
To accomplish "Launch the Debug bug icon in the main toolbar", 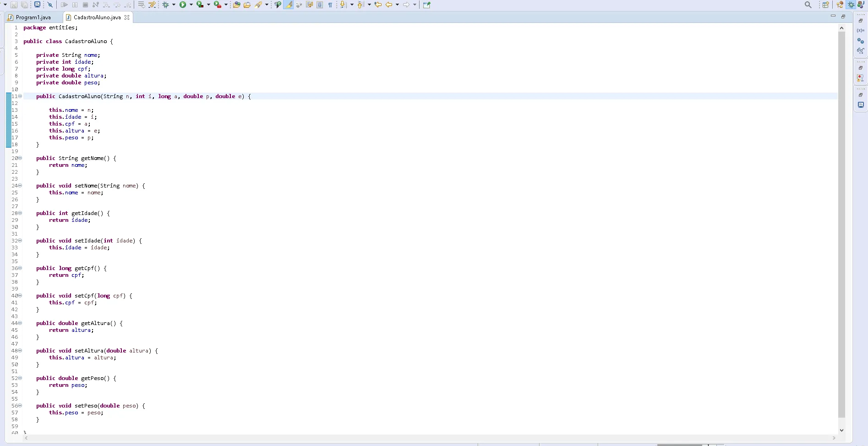I will (x=165, y=5).
